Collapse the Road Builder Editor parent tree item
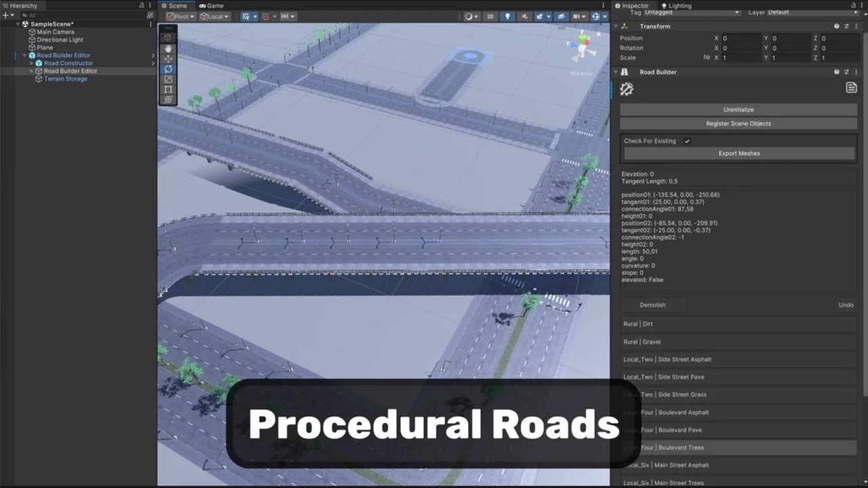The width and height of the screenshot is (868, 488). point(24,56)
